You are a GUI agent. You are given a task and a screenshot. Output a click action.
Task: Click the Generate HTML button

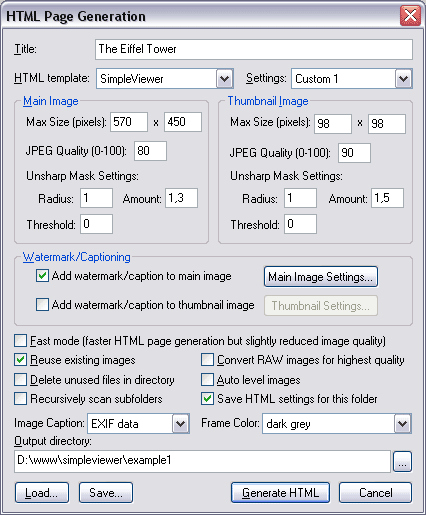pyautogui.click(x=280, y=493)
